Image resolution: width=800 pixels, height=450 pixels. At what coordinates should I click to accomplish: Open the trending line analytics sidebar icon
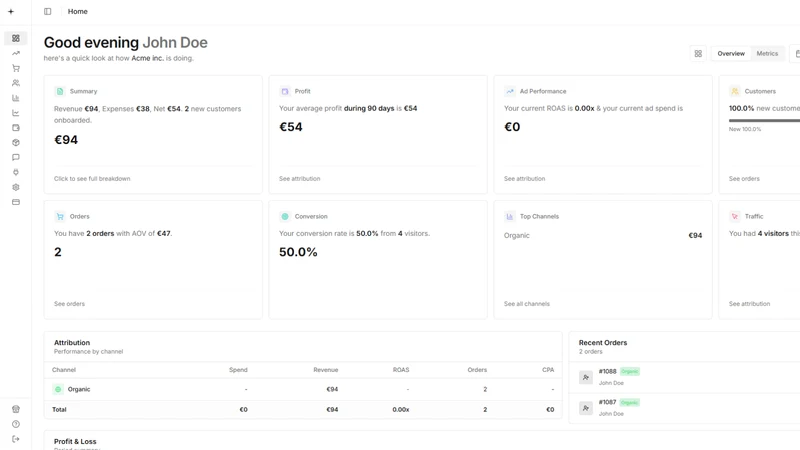click(16, 53)
